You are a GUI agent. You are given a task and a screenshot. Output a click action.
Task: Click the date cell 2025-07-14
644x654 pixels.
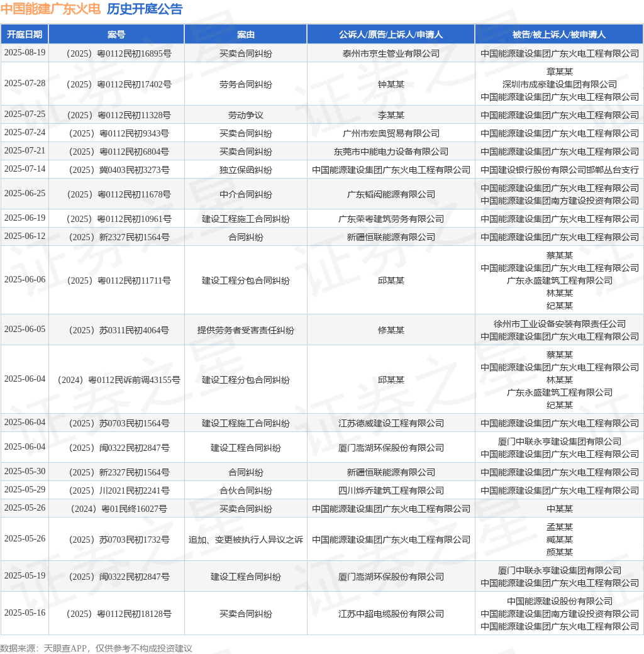click(25, 169)
